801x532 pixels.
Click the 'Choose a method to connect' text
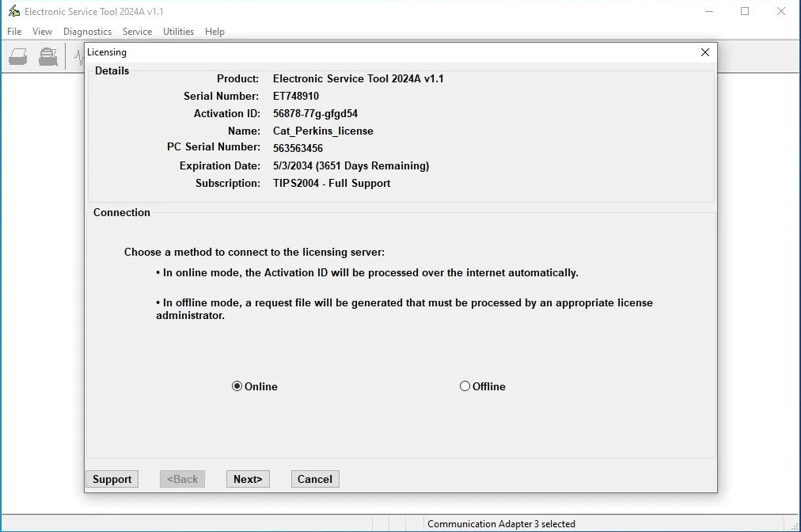(x=254, y=252)
